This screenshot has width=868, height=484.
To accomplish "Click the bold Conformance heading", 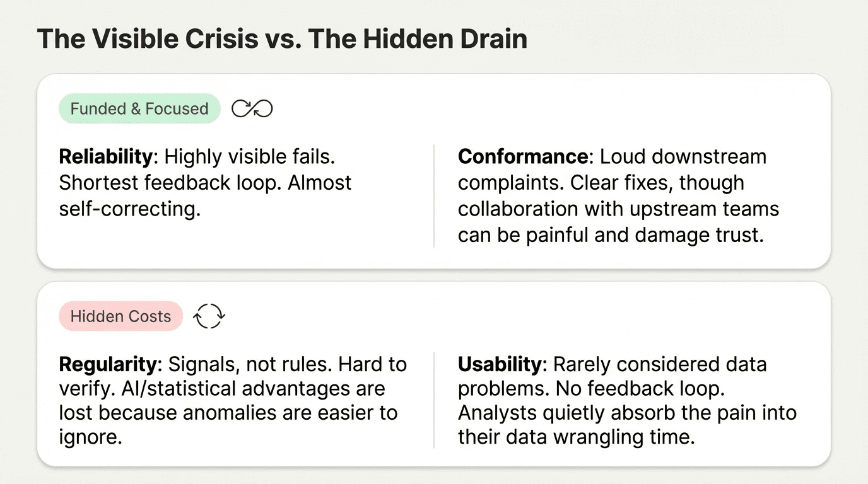I will (x=523, y=156).
